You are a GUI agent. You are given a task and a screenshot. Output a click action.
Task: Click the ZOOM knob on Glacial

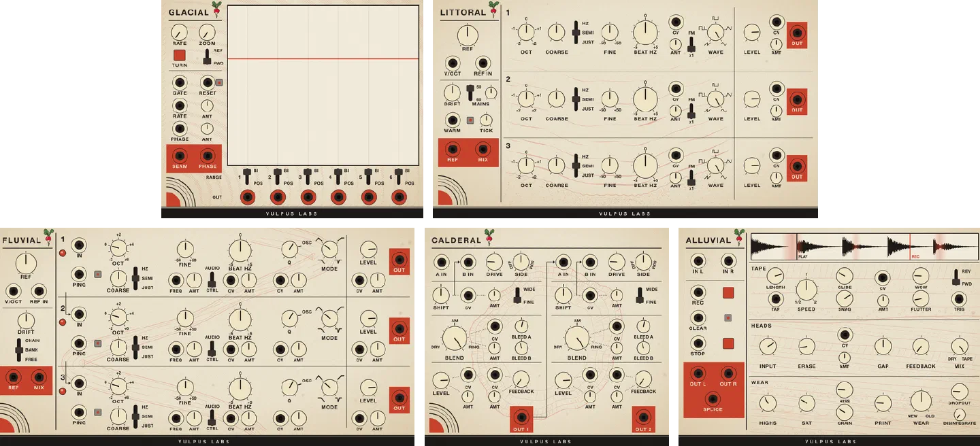208,33
